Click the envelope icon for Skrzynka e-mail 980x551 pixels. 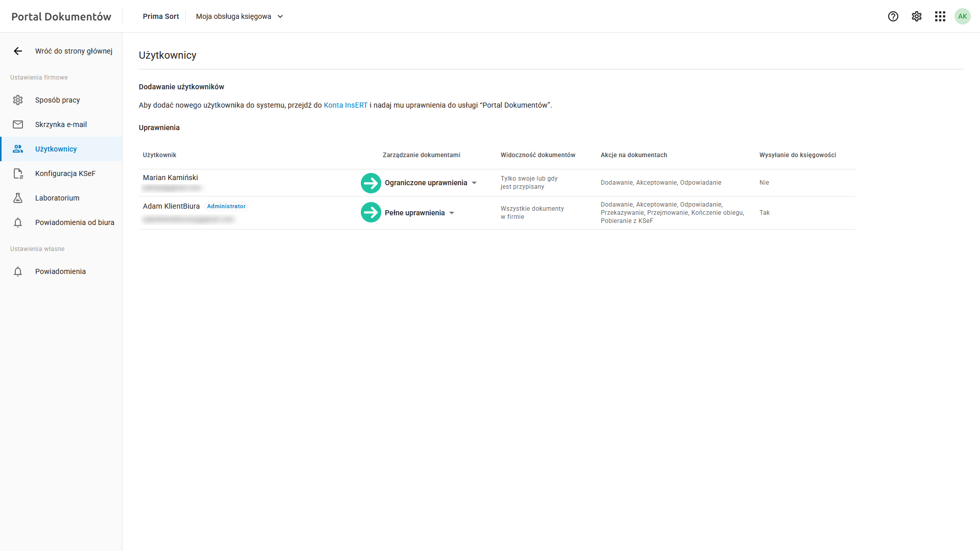click(18, 124)
